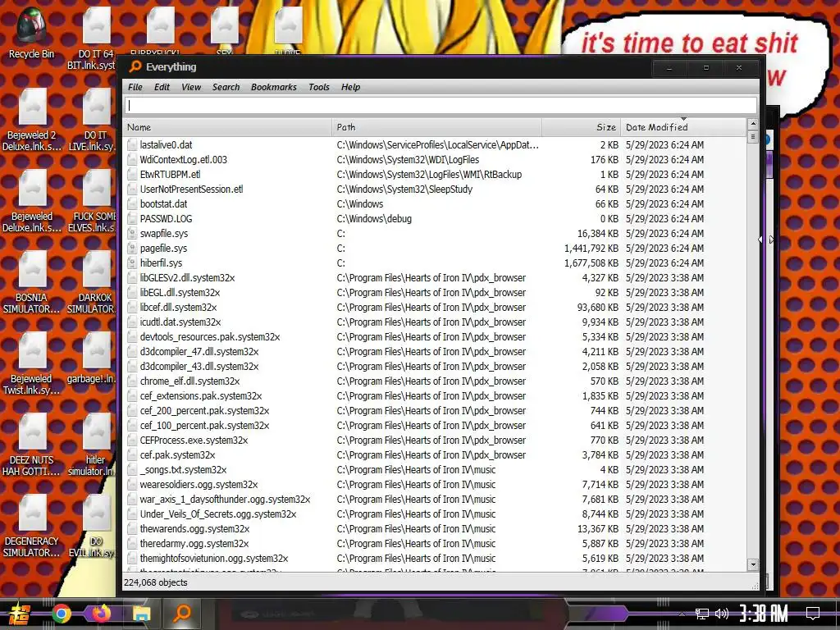Screen dimensions: 840x630
Task: Select the Under_Veils_Of_Secrets.ogg.system32x result
Action: click(x=218, y=514)
